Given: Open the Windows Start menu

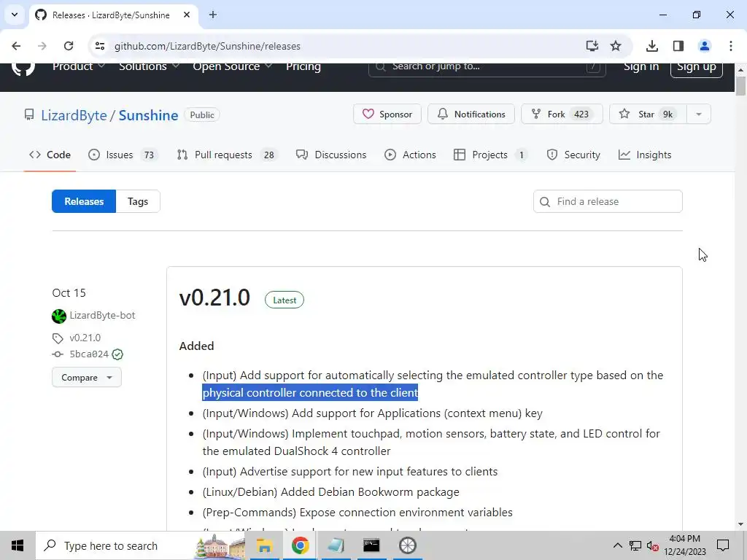Looking at the screenshot, I should (x=18, y=545).
